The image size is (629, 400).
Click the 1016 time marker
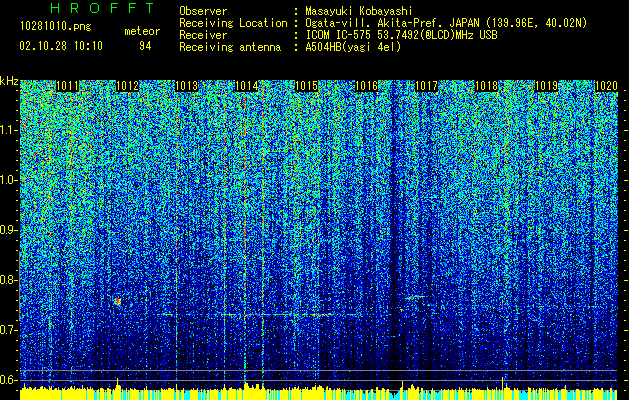[x=367, y=86]
